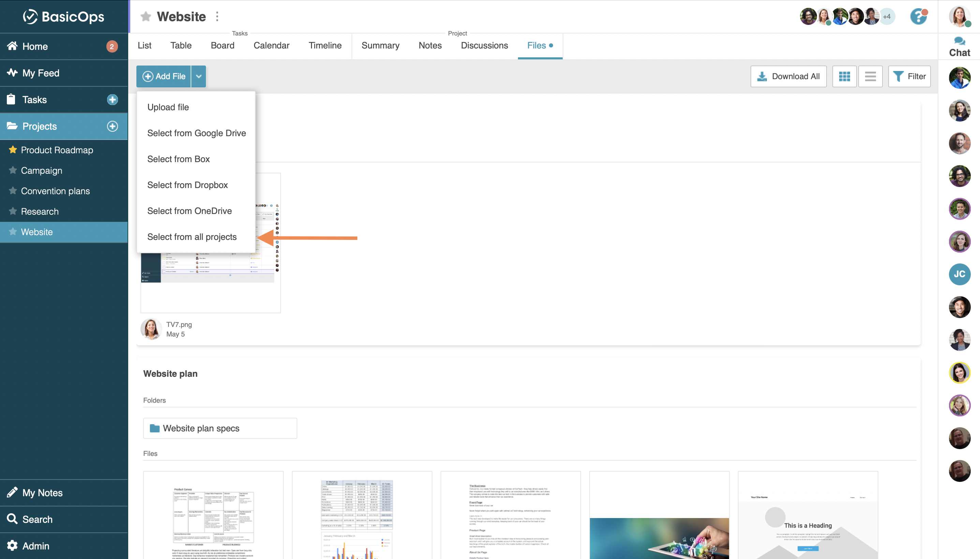Click the Download All button
The image size is (980, 559).
click(x=789, y=76)
